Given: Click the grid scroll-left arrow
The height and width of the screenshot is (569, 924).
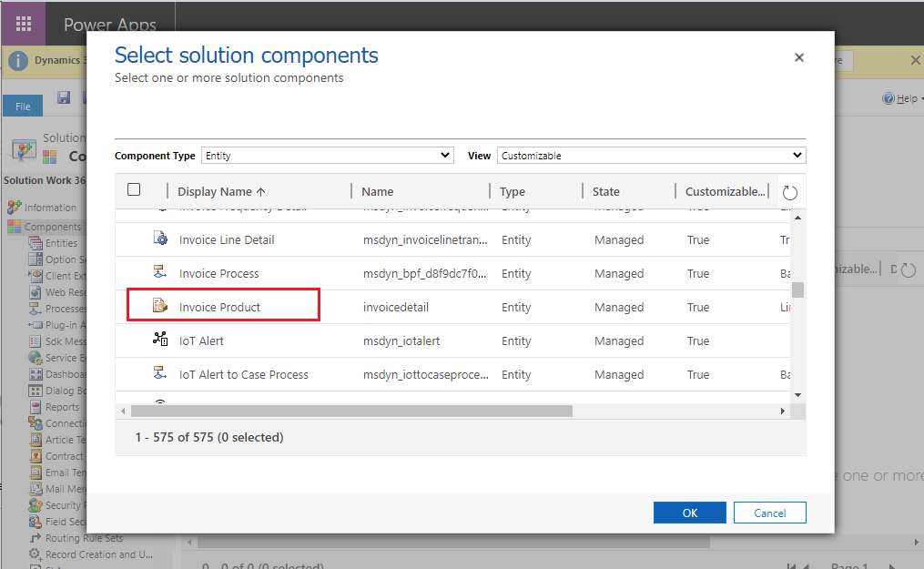Looking at the screenshot, I should (123, 411).
